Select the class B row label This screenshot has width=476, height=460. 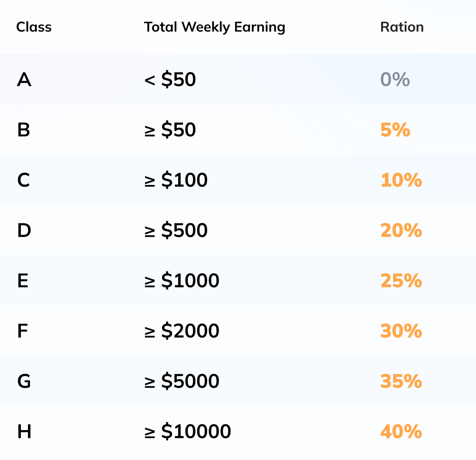pos(24,130)
